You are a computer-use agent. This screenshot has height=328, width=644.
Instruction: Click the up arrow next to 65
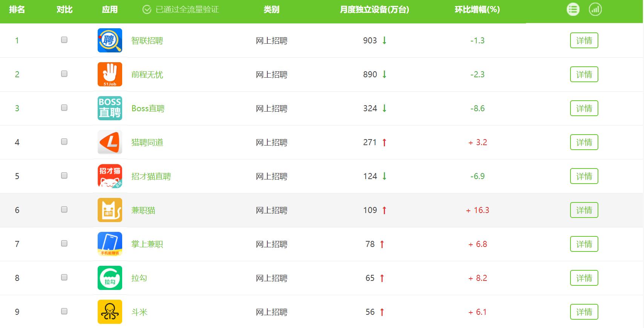pyautogui.click(x=382, y=278)
